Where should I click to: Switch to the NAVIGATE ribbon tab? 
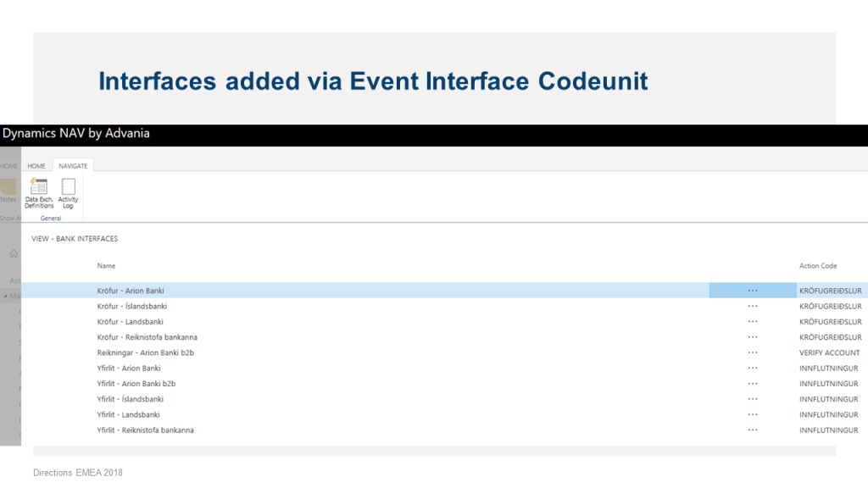(73, 166)
